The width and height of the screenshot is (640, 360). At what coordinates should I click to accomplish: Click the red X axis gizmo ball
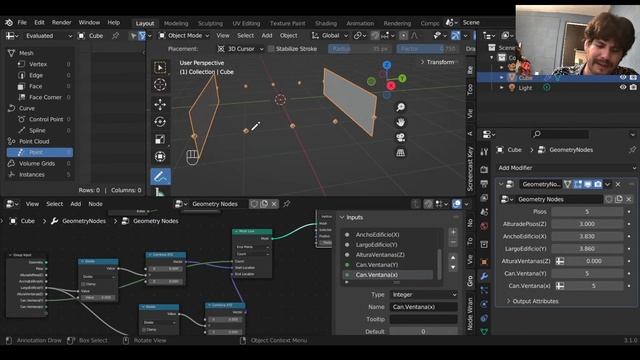(391, 85)
